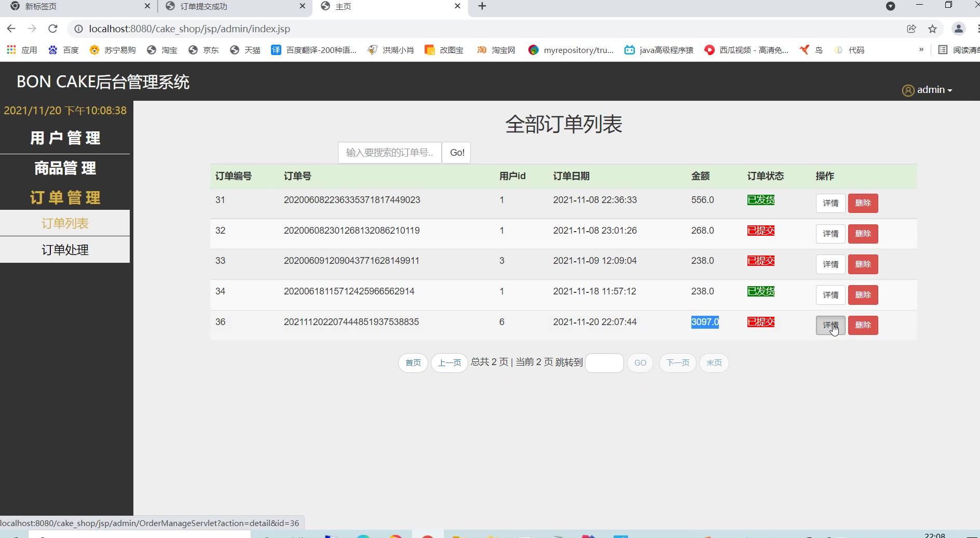The height and width of the screenshot is (538, 980).
Task: Delete order 36 with 删除 button
Action: 863,325
